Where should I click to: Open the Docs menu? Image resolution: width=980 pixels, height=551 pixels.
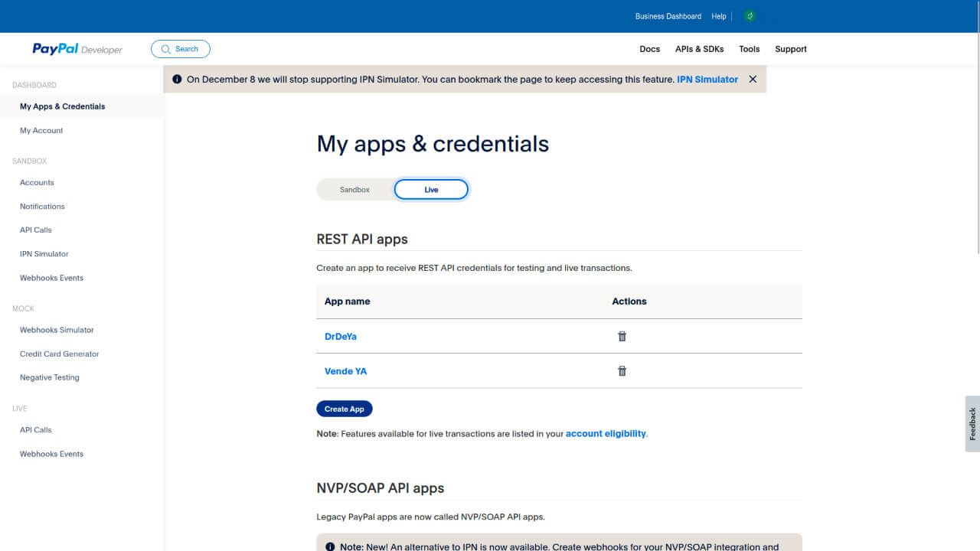pyautogui.click(x=649, y=49)
